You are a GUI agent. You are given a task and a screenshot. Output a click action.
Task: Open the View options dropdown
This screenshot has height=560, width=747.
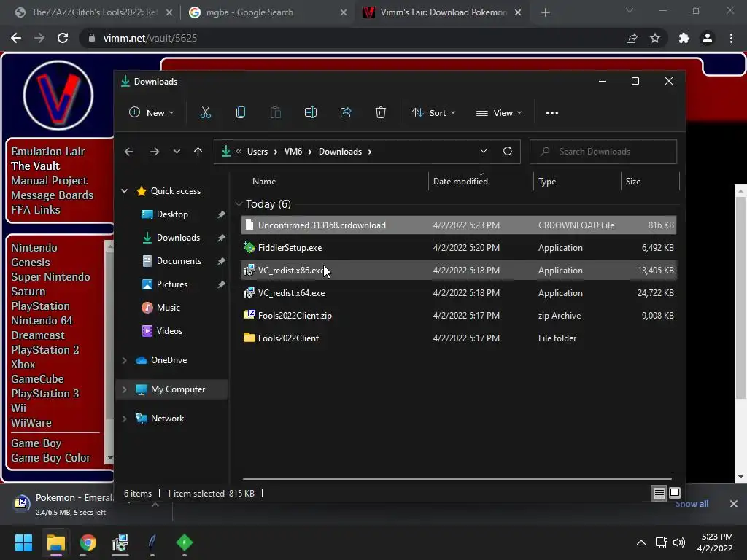pos(499,113)
